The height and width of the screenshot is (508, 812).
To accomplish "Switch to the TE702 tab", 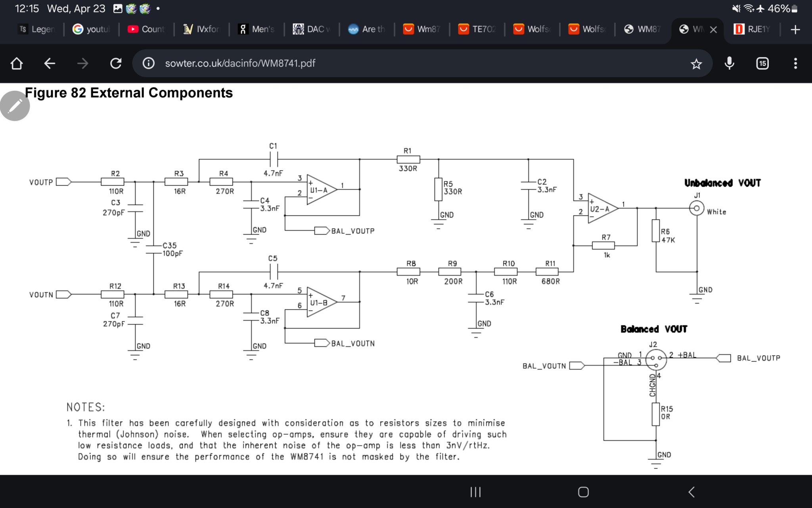I will tap(477, 29).
